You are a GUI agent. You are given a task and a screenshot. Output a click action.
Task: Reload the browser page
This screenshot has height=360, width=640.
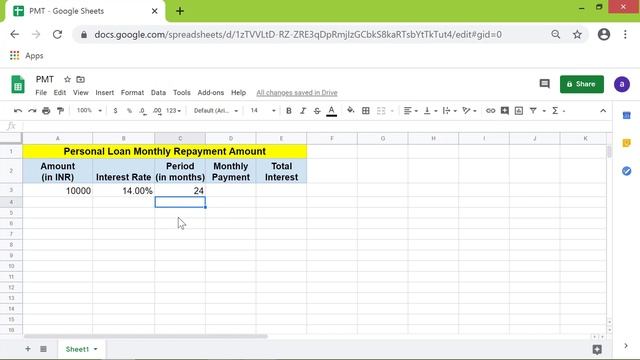click(58, 35)
